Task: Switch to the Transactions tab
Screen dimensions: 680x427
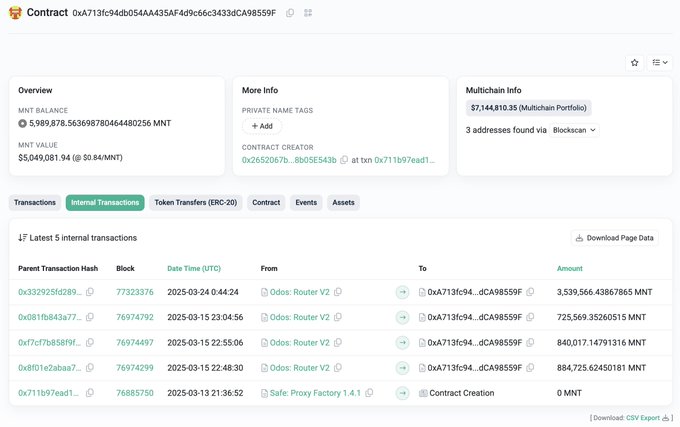Action: pyautogui.click(x=35, y=202)
